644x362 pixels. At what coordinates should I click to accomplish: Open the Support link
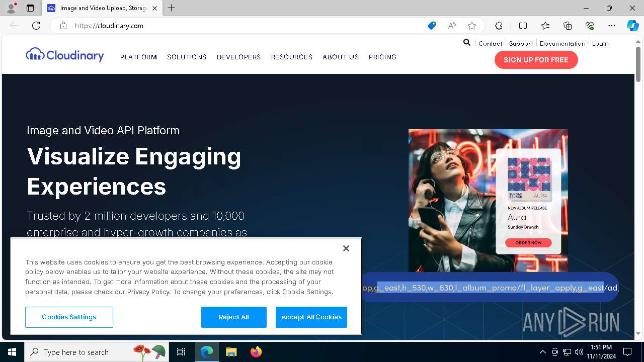pos(521,43)
